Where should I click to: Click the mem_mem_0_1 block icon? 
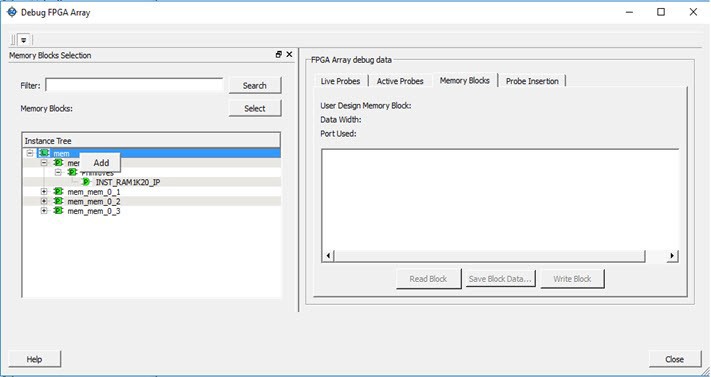58,191
